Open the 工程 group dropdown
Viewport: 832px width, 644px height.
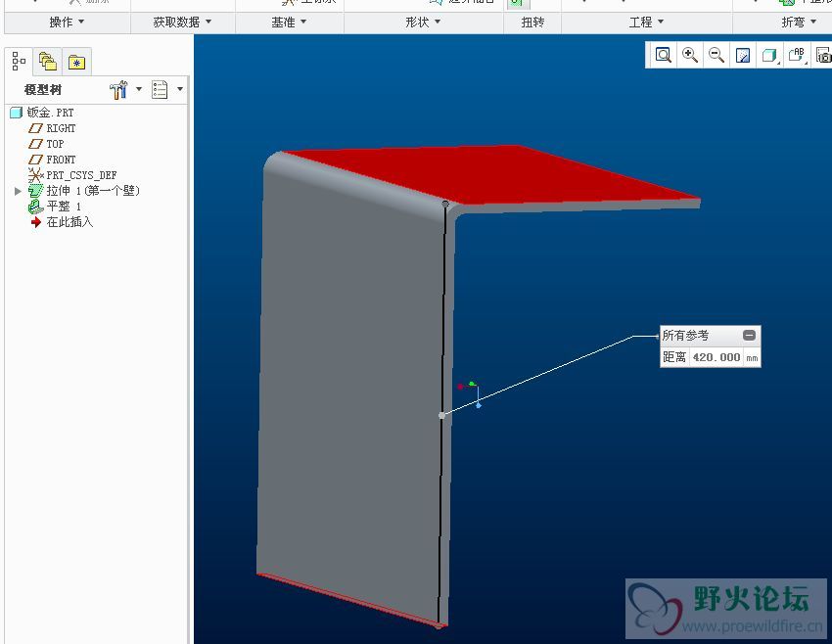[x=646, y=22]
